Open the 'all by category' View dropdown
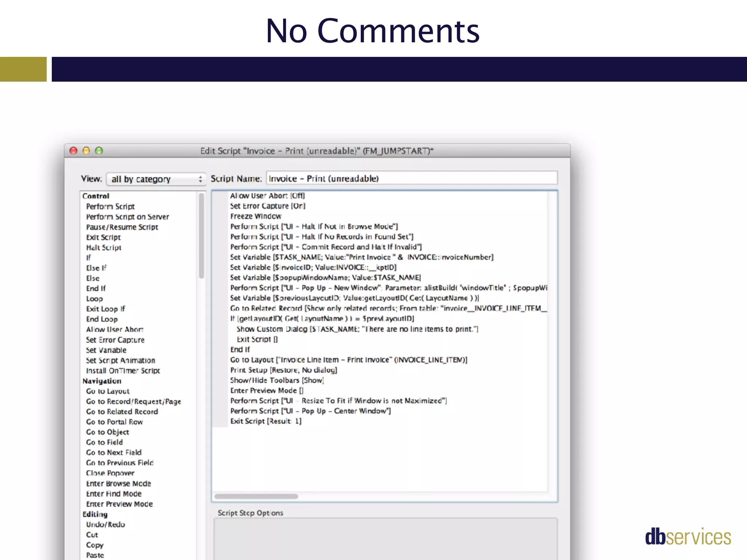This screenshot has width=747, height=560. 156,179
